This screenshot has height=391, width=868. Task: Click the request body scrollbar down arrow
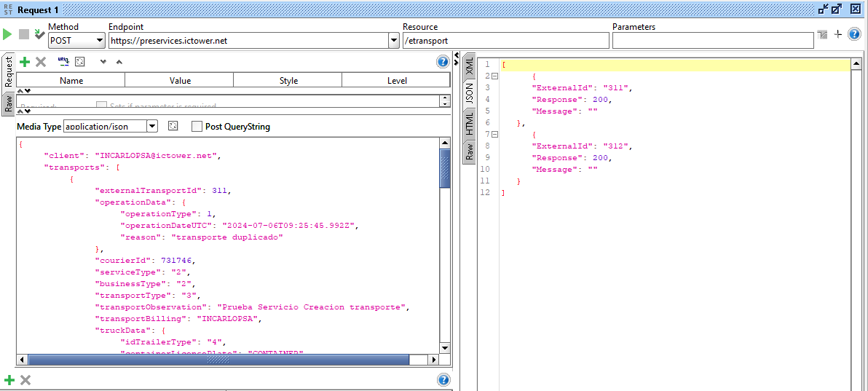click(444, 348)
